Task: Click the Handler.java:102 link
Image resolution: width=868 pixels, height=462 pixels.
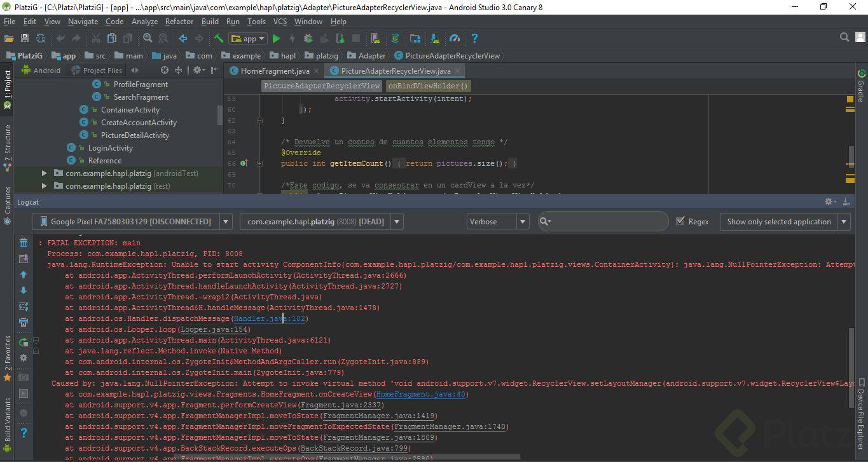Action: coord(269,318)
